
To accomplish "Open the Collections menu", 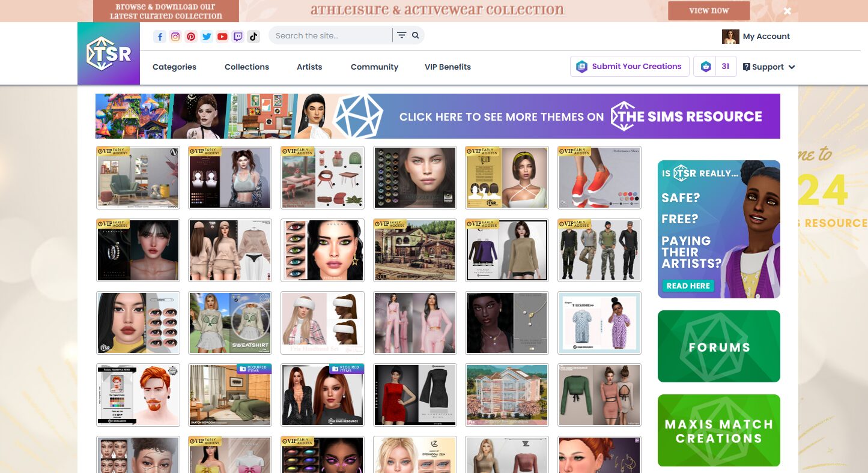I will 247,67.
